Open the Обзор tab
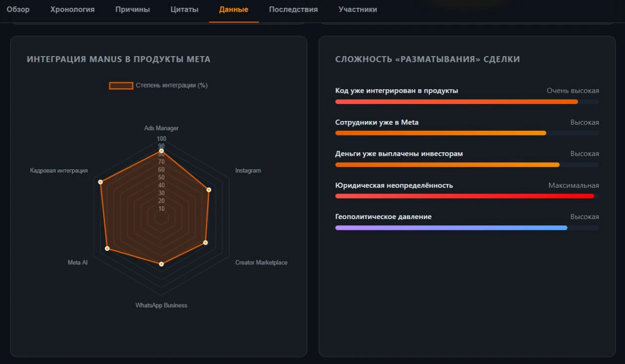Viewport: 625px width, 364px height. pos(18,10)
